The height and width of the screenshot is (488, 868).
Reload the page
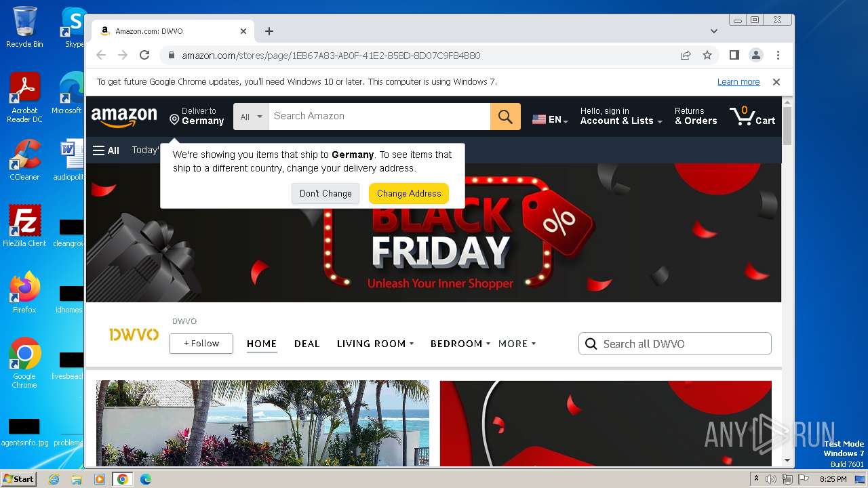(144, 55)
